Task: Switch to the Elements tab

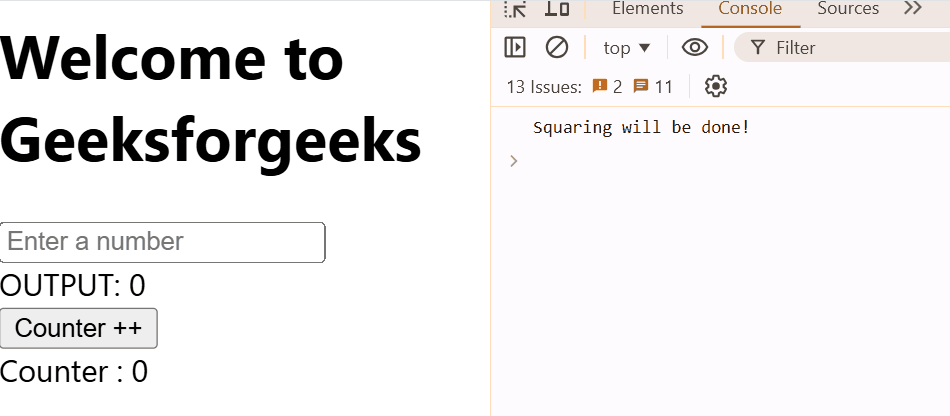Action: click(647, 9)
